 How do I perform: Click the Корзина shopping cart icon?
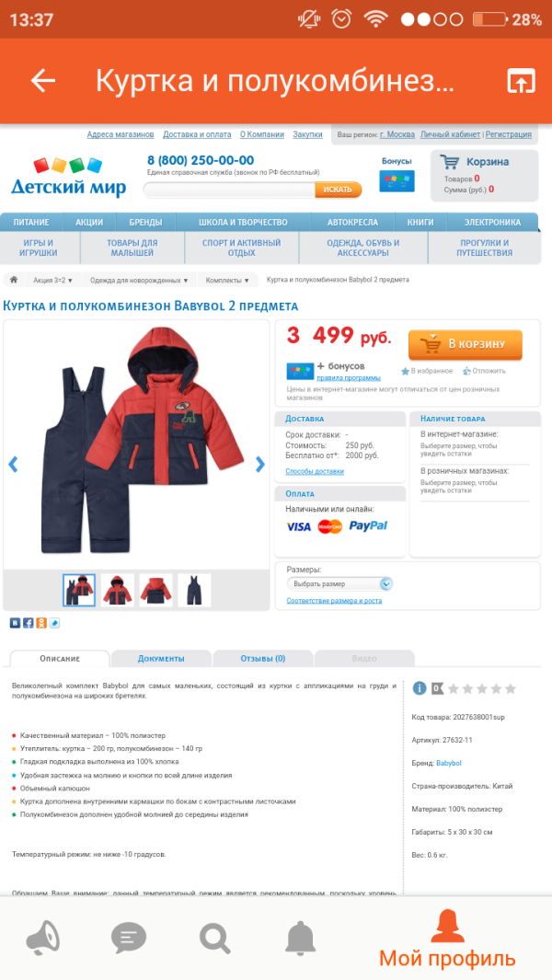point(449,162)
